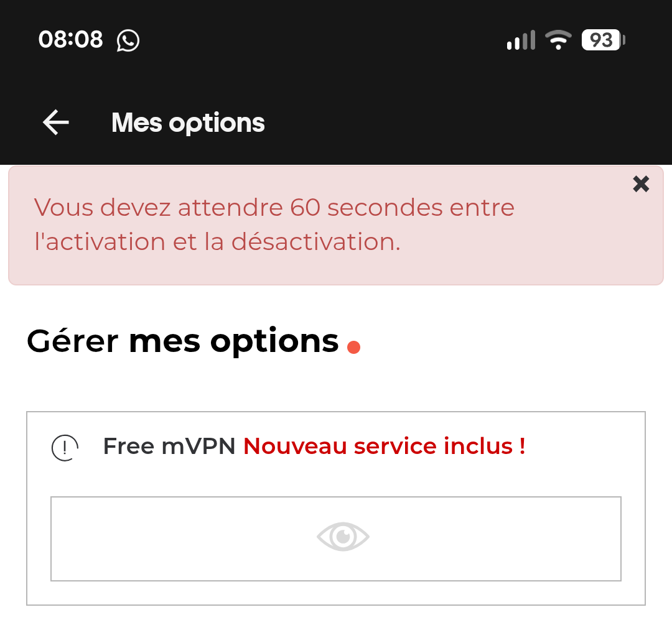The image size is (672, 625).
Task: Reveal Free mVPN details with the eye icon
Action: tap(343, 536)
